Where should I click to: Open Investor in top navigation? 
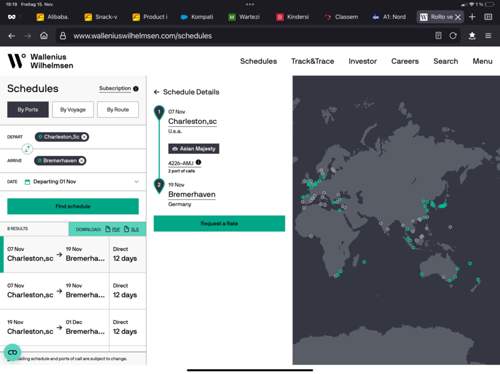coord(363,61)
